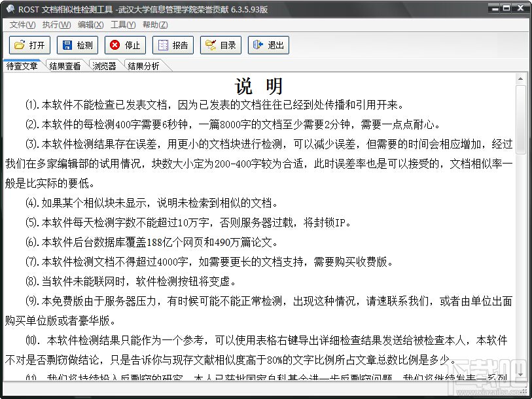This screenshot has height=399, width=532.
Task: Click the 目录 button label
Action: [x=228, y=45]
